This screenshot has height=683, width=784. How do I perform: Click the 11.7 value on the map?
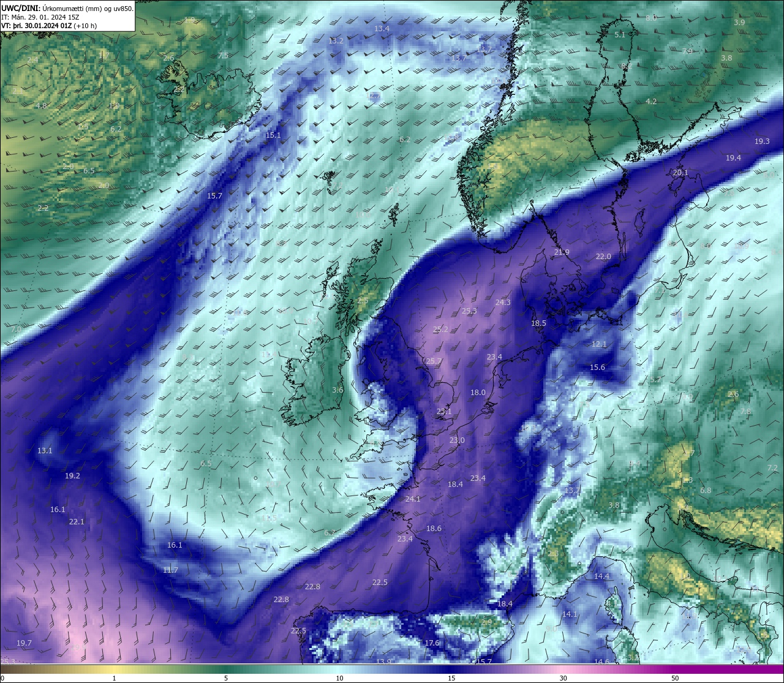point(170,570)
